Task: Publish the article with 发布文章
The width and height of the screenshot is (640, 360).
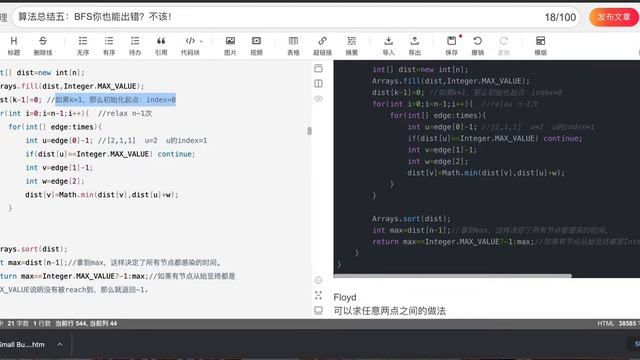Action: pos(614,17)
